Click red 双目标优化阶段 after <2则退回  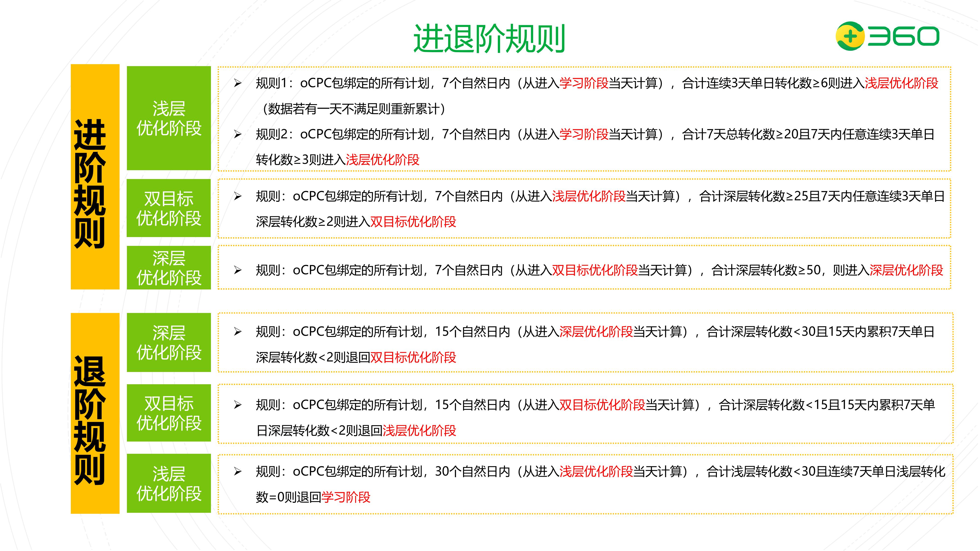click(413, 358)
